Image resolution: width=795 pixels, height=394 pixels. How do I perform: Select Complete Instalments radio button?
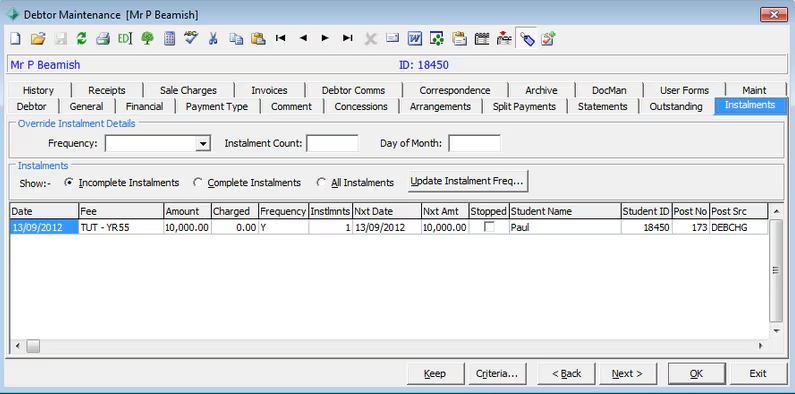point(198,183)
